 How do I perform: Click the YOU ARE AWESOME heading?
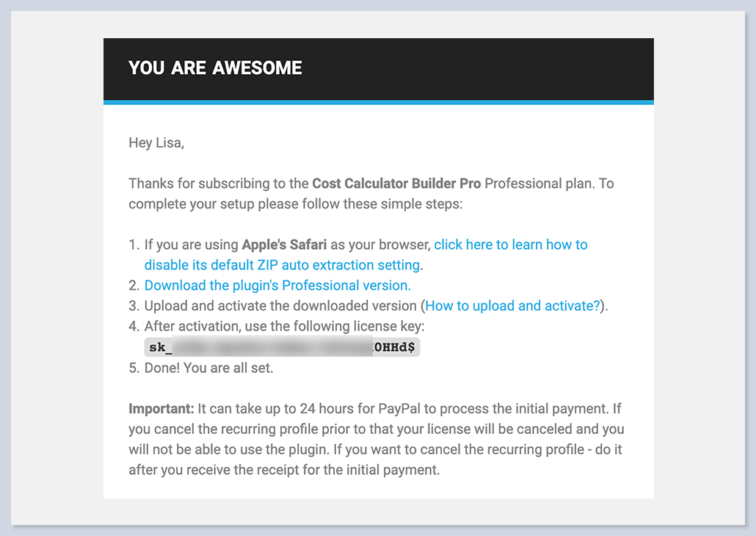coord(215,68)
